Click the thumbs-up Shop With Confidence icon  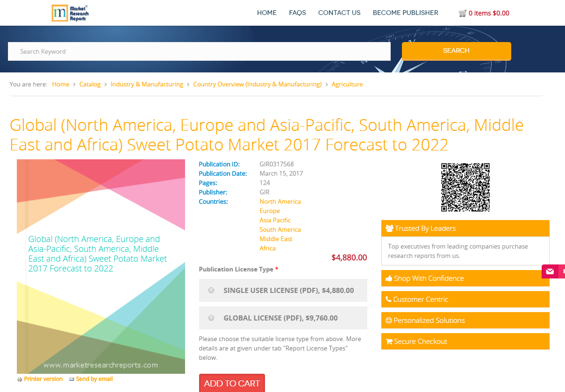tap(389, 278)
